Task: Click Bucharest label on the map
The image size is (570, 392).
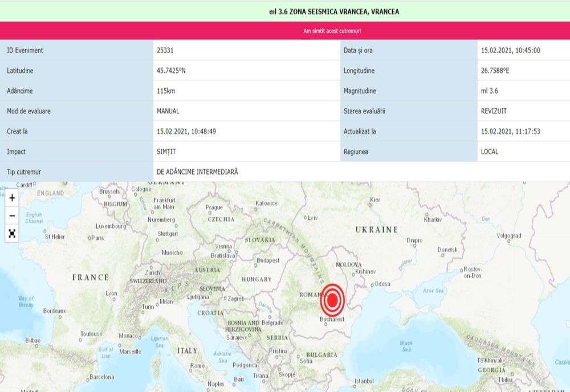Action: pyautogui.click(x=332, y=320)
